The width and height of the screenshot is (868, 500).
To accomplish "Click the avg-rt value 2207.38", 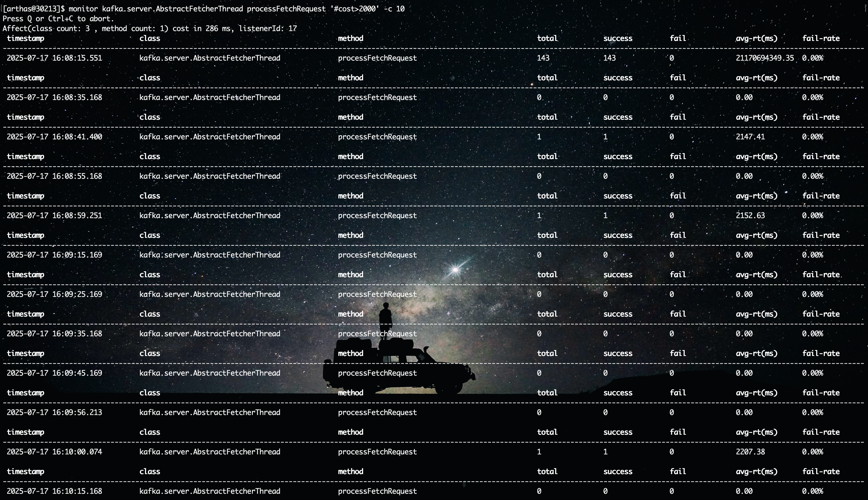I will (750, 452).
